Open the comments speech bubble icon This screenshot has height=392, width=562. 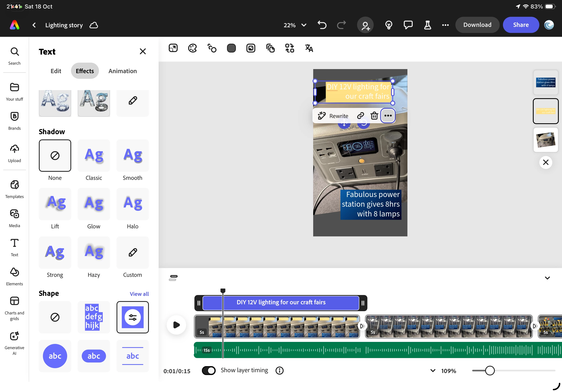408,25
